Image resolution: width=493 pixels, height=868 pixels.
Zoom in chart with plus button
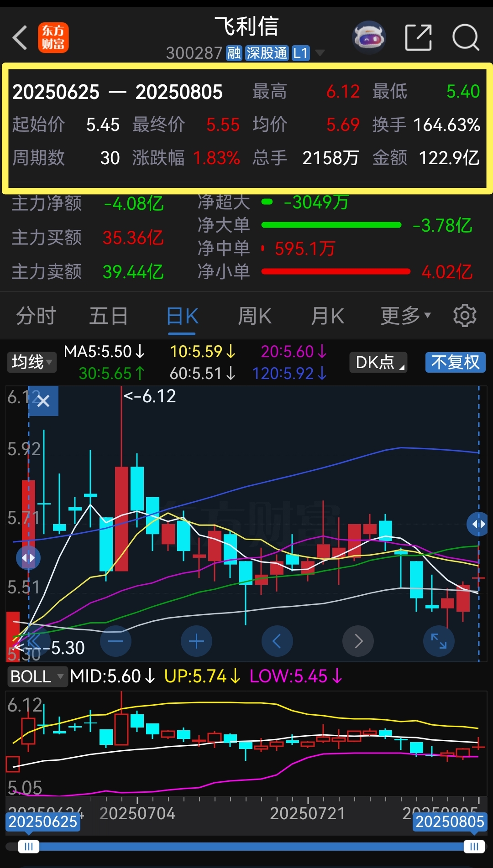[x=196, y=641]
